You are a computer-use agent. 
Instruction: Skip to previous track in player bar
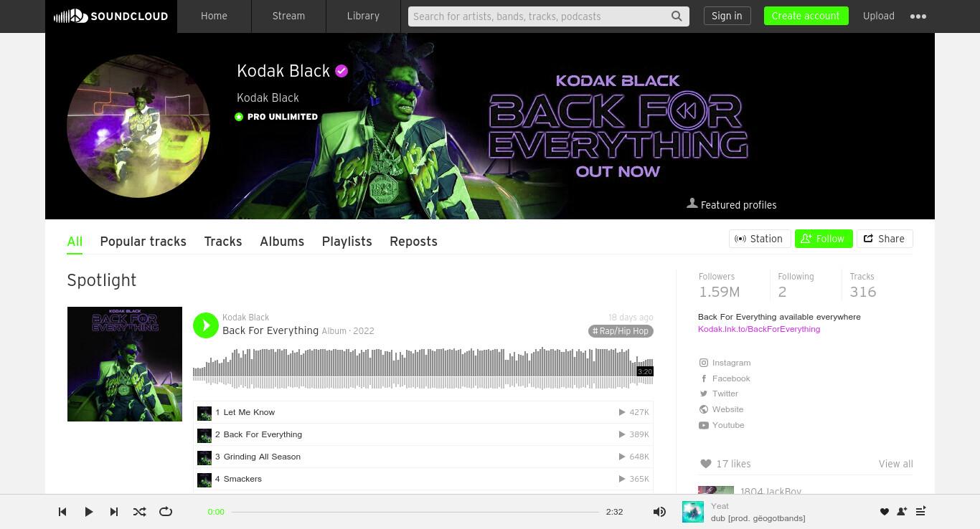pos(62,512)
